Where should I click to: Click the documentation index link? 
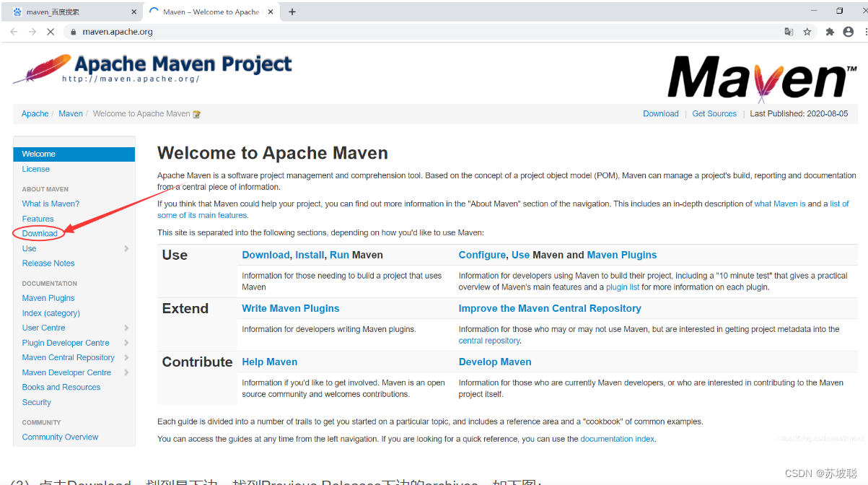pyautogui.click(x=618, y=439)
